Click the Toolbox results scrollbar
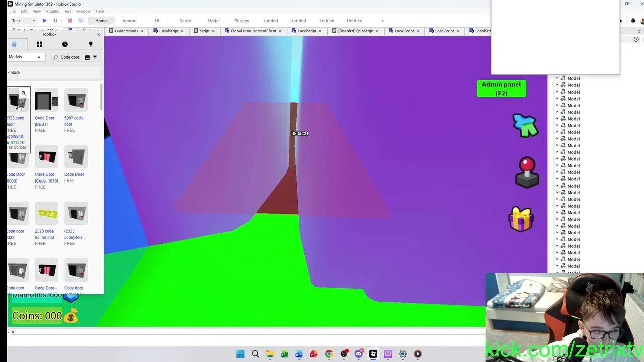This screenshot has height=362, width=644. tap(102, 98)
